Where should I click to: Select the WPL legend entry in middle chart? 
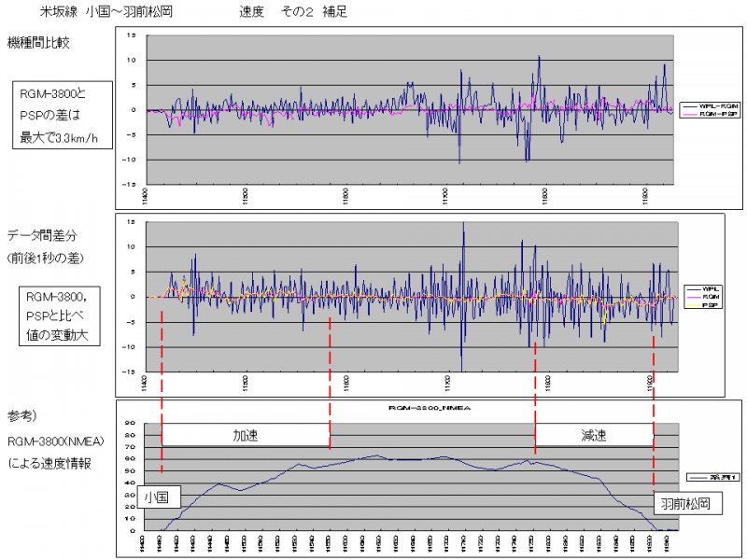(711, 287)
